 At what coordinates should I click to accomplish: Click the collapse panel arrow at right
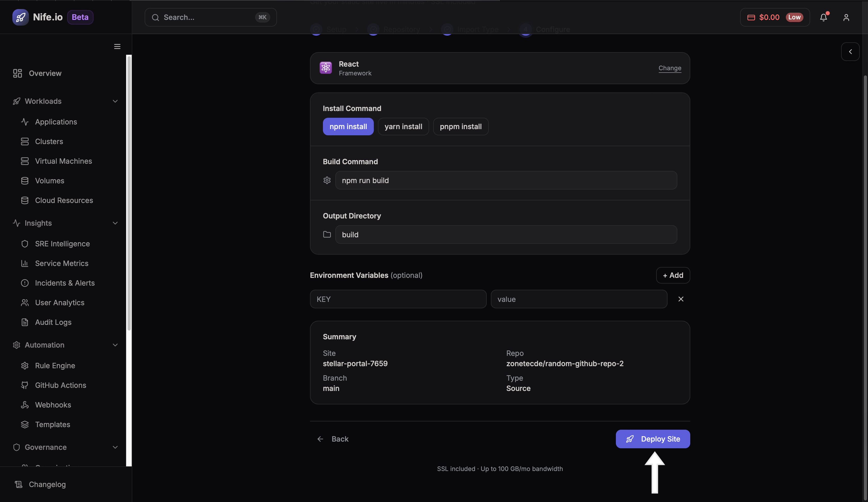pos(850,52)
